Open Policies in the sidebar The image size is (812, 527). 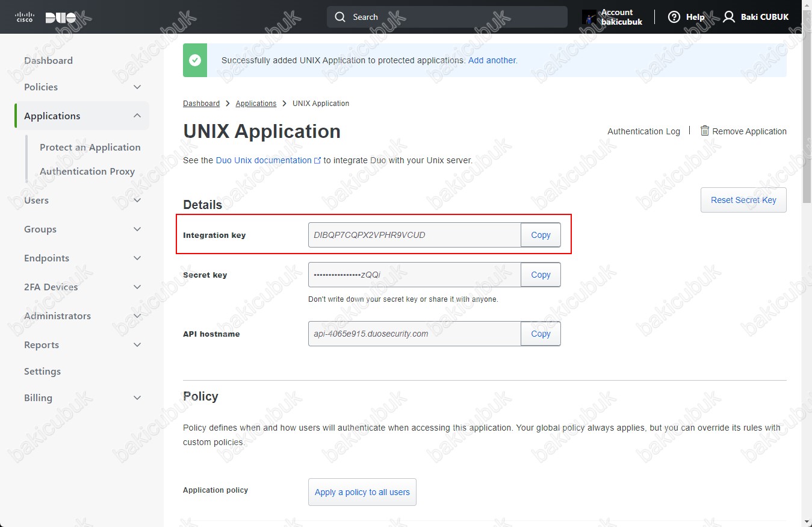[x=41, y=87]
